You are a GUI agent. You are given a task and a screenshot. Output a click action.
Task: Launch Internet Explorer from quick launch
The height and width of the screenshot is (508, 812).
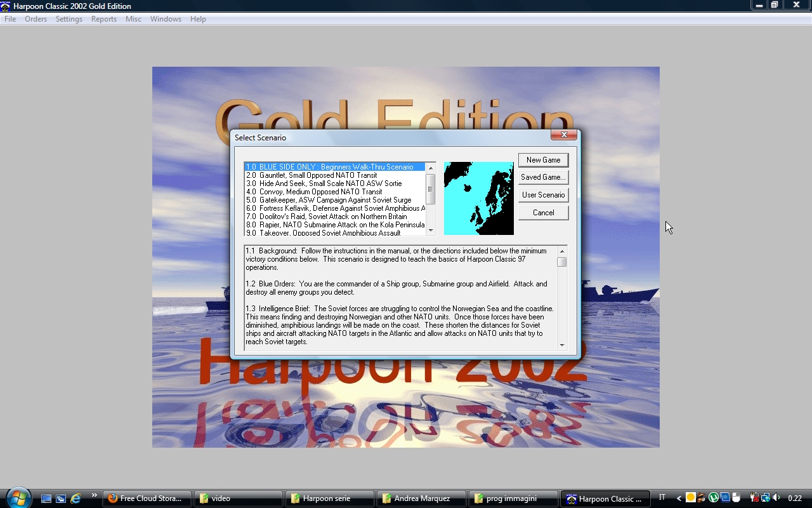(75, 498)
